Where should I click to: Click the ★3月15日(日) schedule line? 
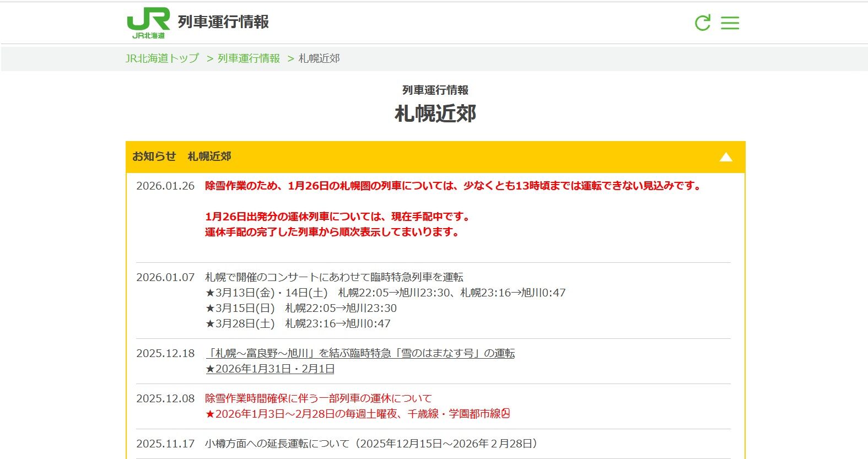point(301,308)
